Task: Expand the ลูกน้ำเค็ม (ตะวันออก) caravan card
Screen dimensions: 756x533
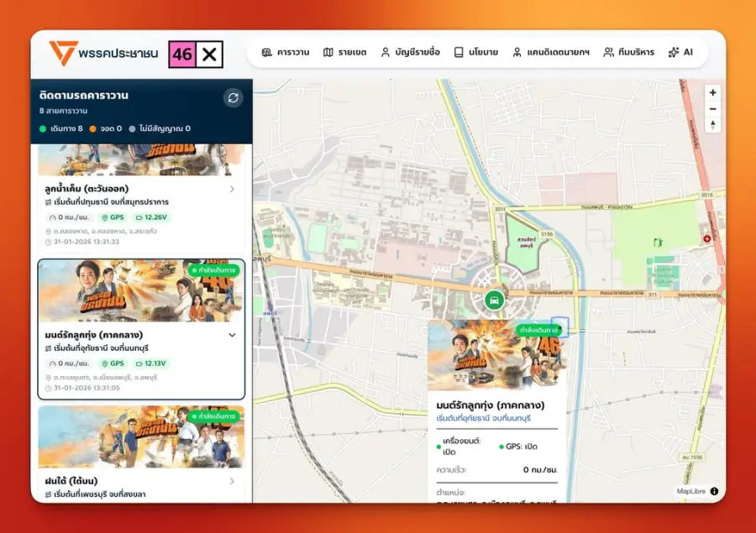Action: pyautogui.click(x=232, y=189)
